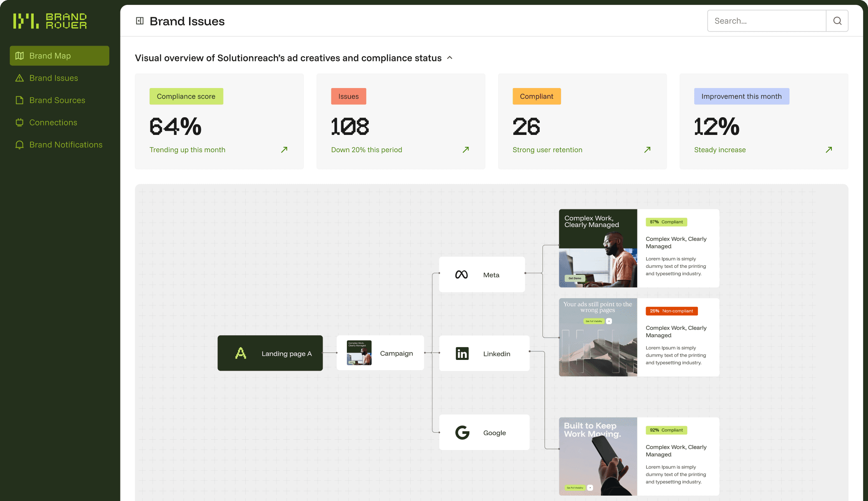Click the Campaign node thumbnail image
This screenshot has width=868, height=501.
click(x=359, y=353)
